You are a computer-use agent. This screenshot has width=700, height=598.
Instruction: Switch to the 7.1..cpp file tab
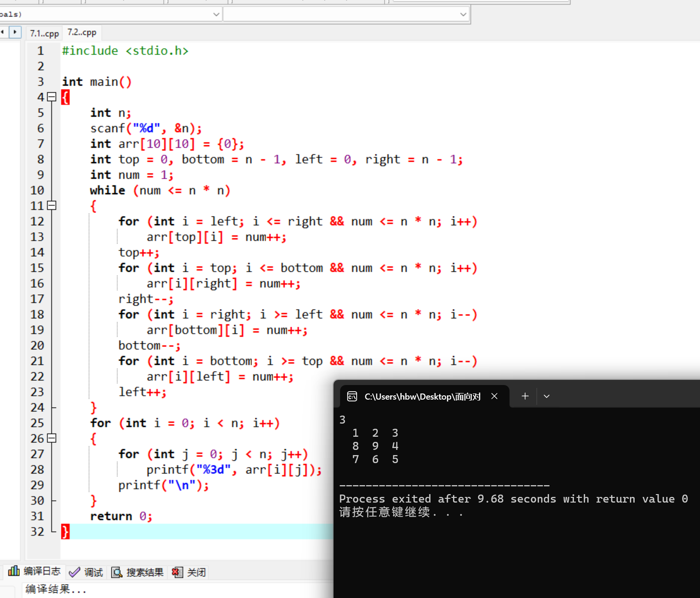click(x=44, y=33)
